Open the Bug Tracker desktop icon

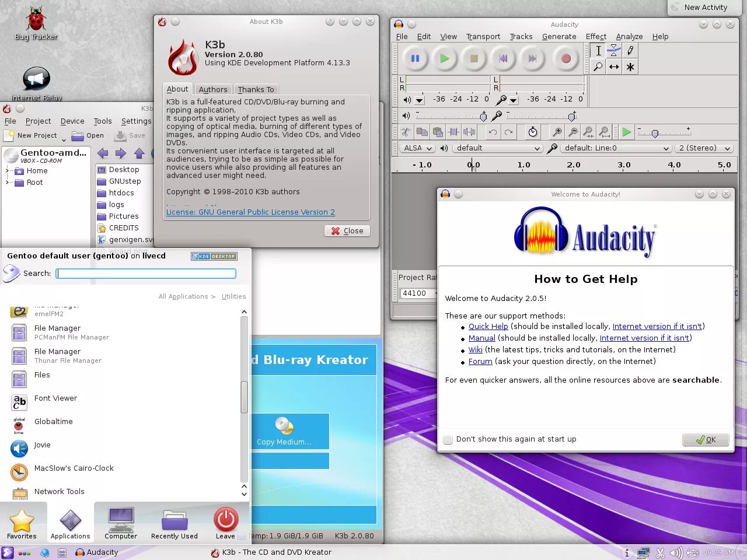36,24
